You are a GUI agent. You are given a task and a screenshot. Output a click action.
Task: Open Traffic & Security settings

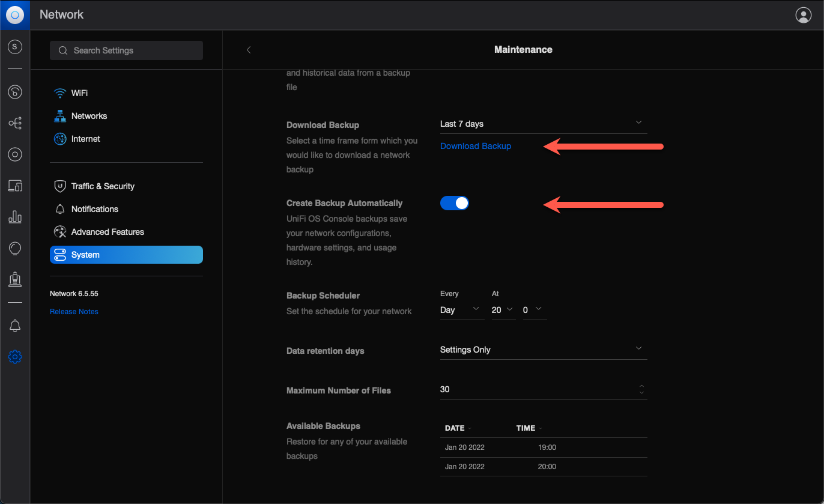coord(126,186)
